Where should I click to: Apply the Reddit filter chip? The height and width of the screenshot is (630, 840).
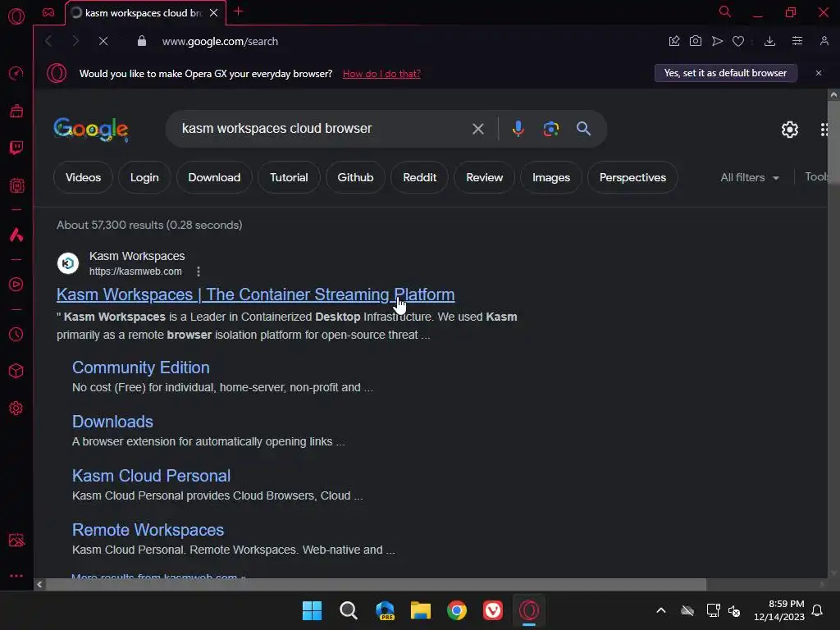[x=419, y=177]
